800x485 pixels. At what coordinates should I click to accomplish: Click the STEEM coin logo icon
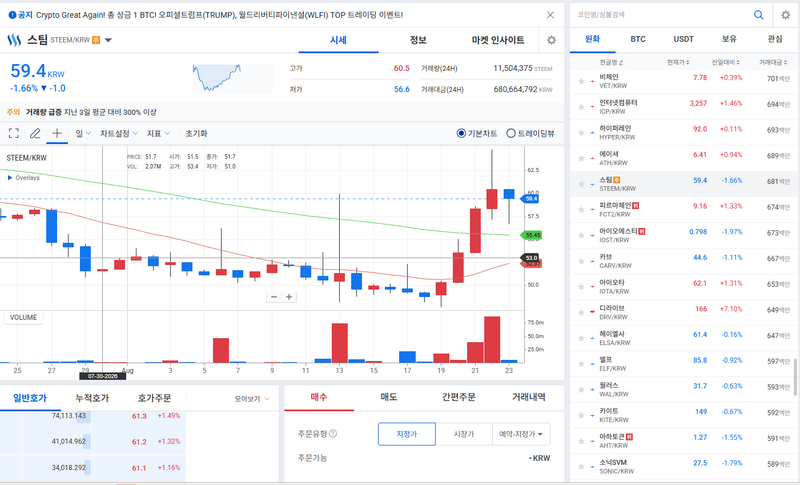click(x=14, y=40)
